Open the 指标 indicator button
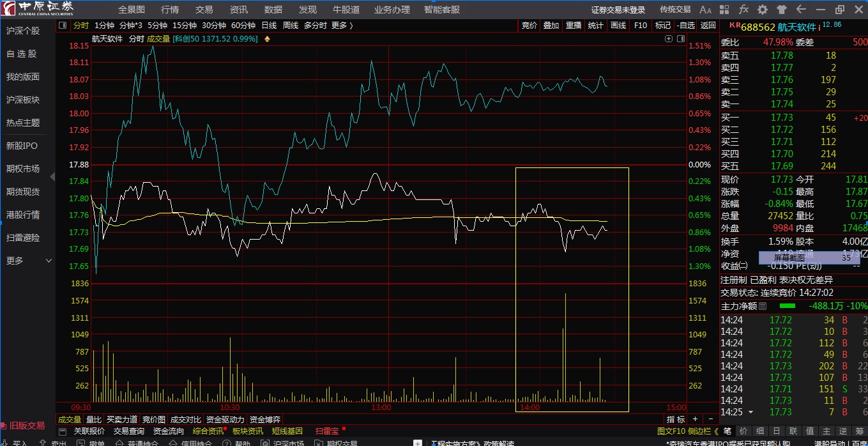Viewport: 868px width, 446px height. pos(676,420)
